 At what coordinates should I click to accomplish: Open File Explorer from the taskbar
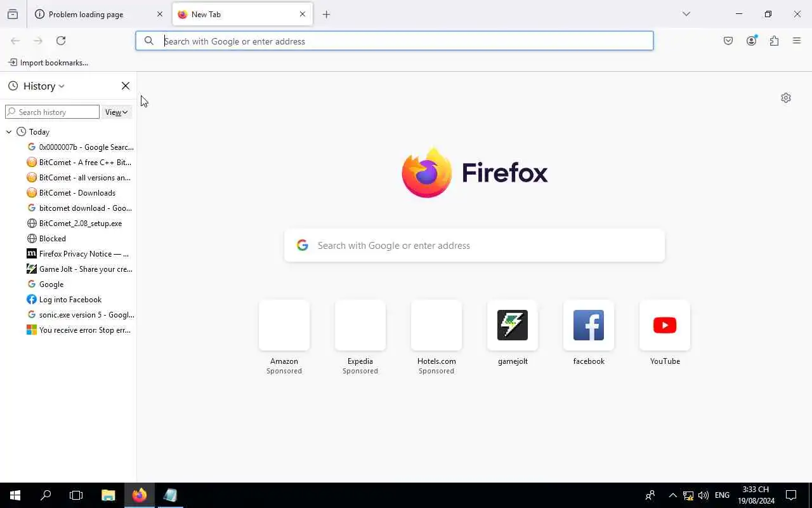[108, 495]
